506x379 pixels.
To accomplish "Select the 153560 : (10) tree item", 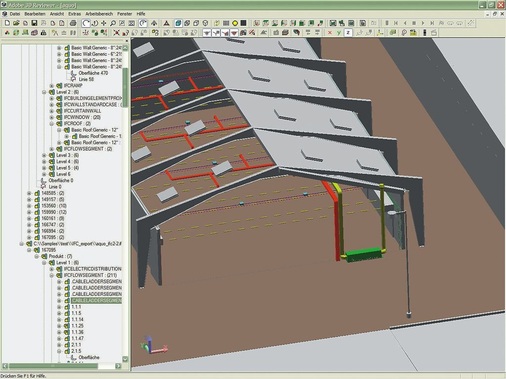I will pyautogui.click(x=54, y=206).
